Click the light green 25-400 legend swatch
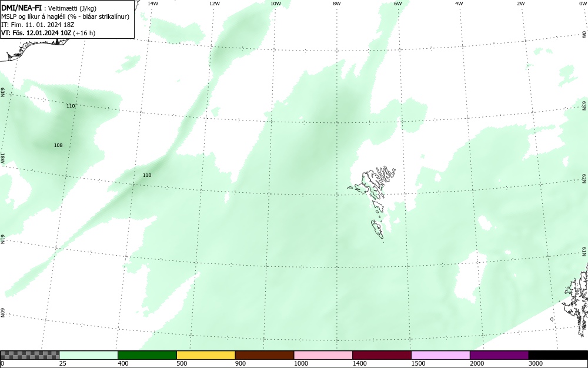 pos(89,355)
